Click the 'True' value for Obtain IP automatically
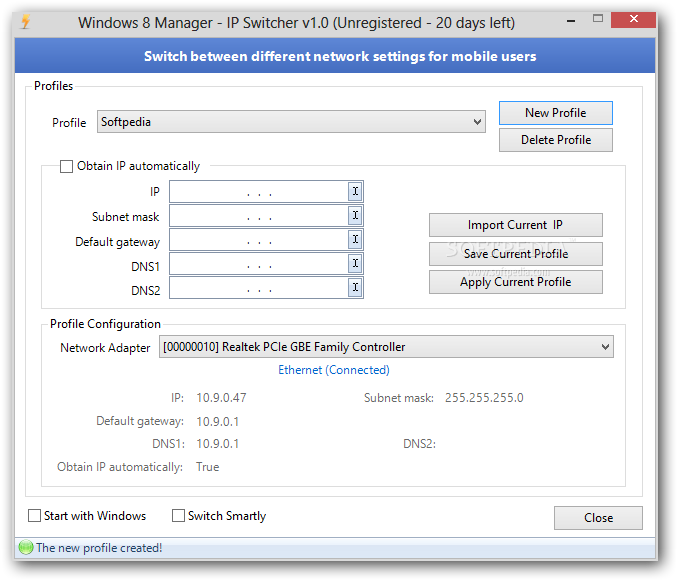The height and width of the screenshot is (581, 678). [x=208, y=467]
